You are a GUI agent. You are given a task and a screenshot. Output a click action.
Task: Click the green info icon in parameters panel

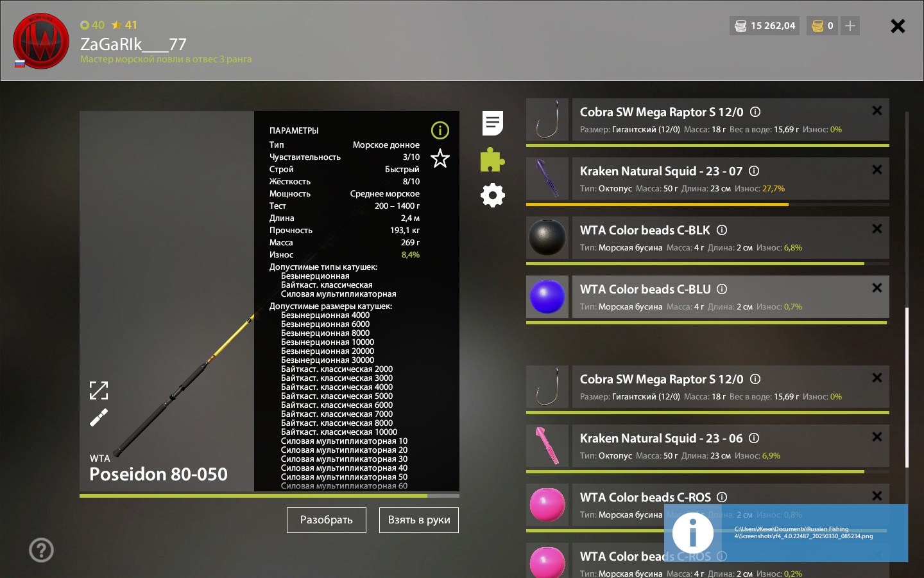point(440,130)
